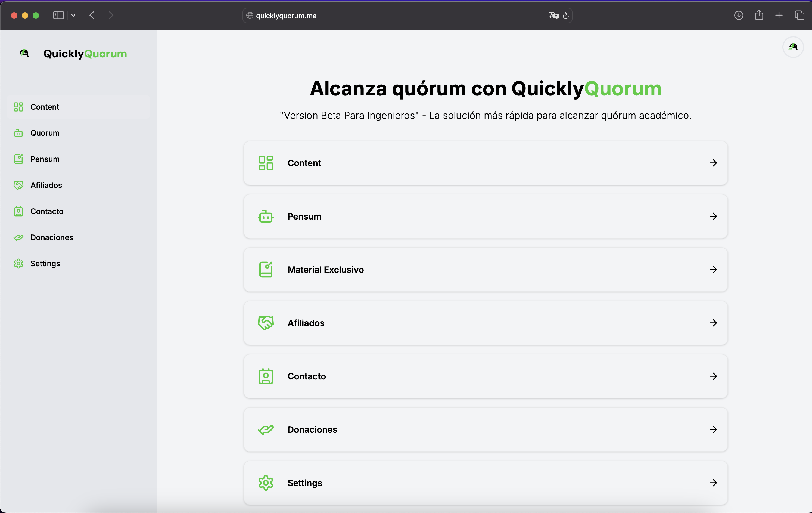Select Pensum in the sidebar menu
This screenshot has height=513, width=812.
tap(45, 159)
